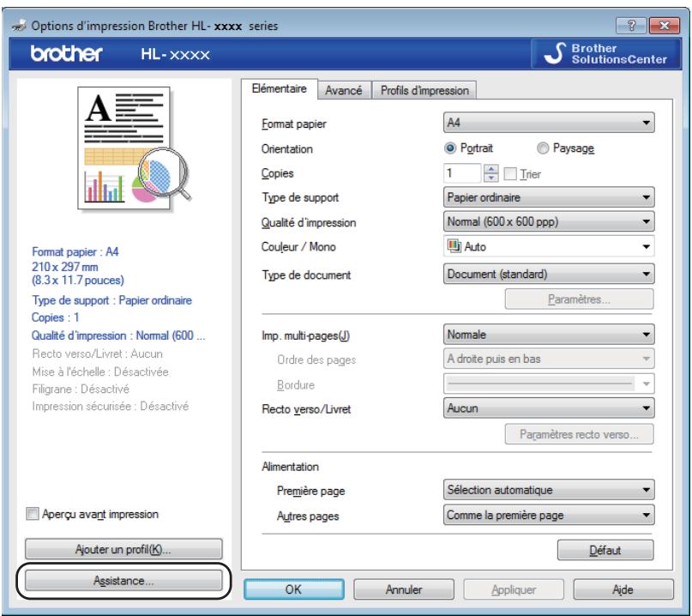Image resolution: width=692 pixels, height=616 pixels.
Task: Open the Couleur / Mono dropdown
Action: tap(549, 246)
